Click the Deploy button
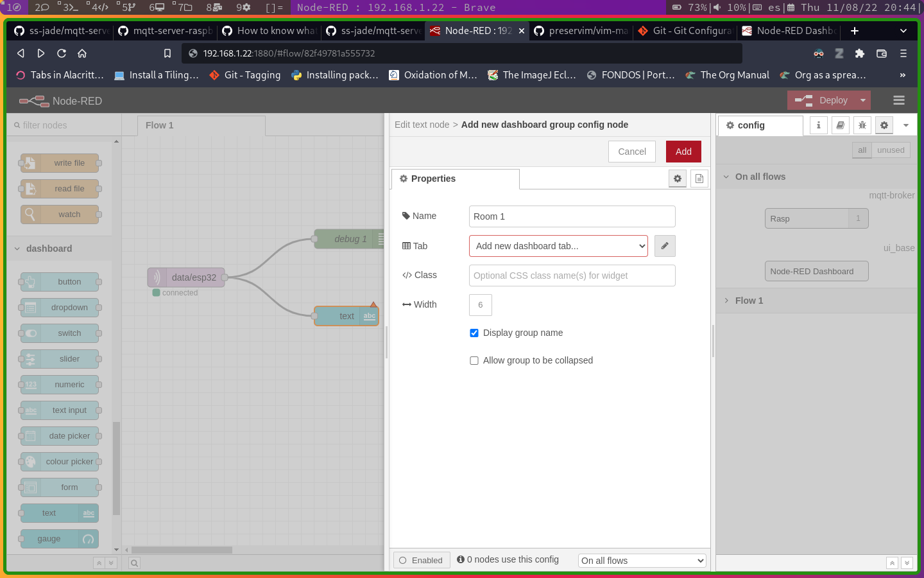Screen dimensions: 924x578 822,100
